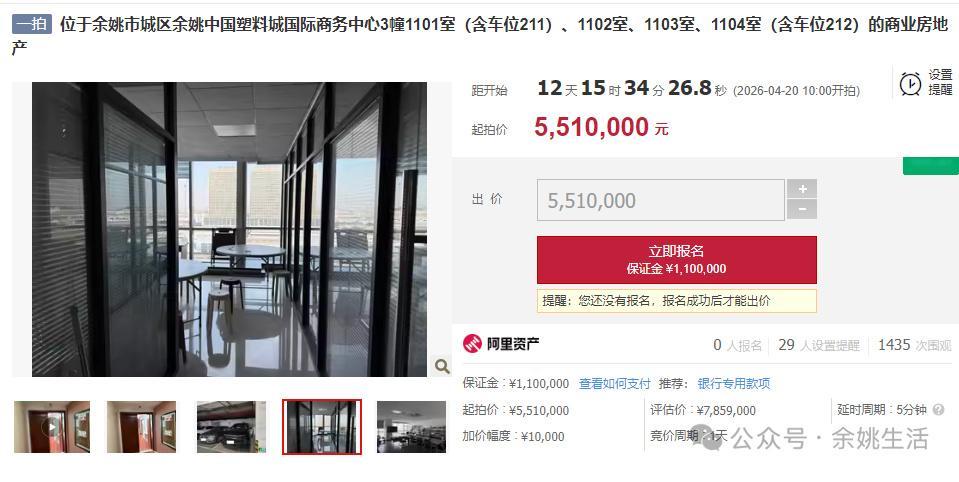Image resolution: width=959 pixels, height=482 pixels.
Task: Open the magnifier zoom icon on photo
Action: point(442,366)
